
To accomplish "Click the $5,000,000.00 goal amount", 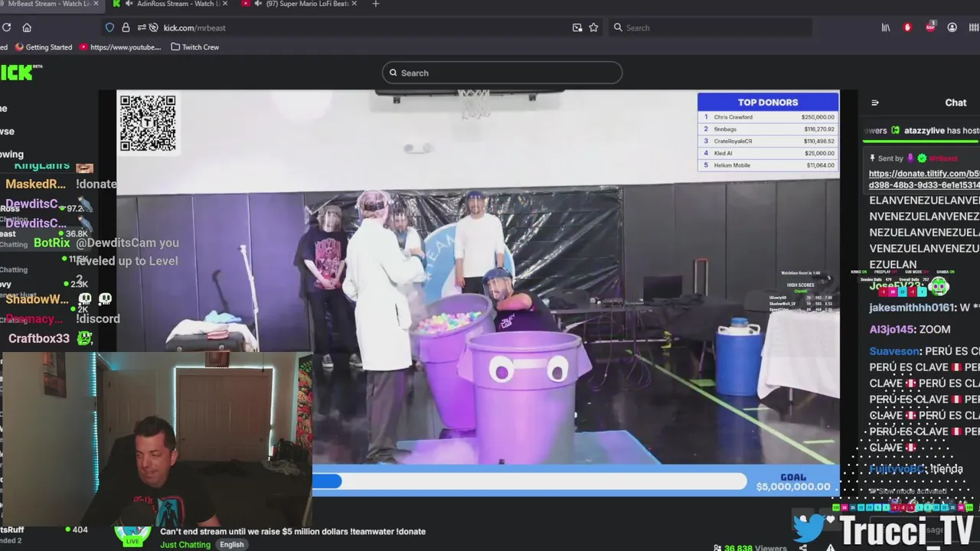I will (793, 487).
